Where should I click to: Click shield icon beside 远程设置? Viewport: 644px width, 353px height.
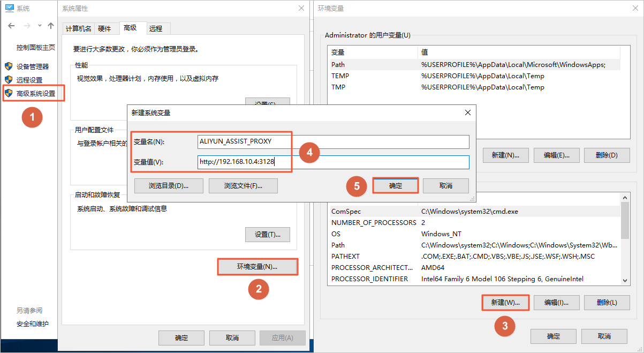pyautogui.click(x=9, y=80)
